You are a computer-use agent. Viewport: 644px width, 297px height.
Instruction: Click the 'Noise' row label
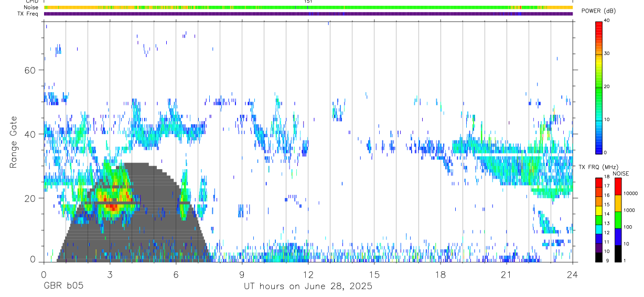point(31,7)
